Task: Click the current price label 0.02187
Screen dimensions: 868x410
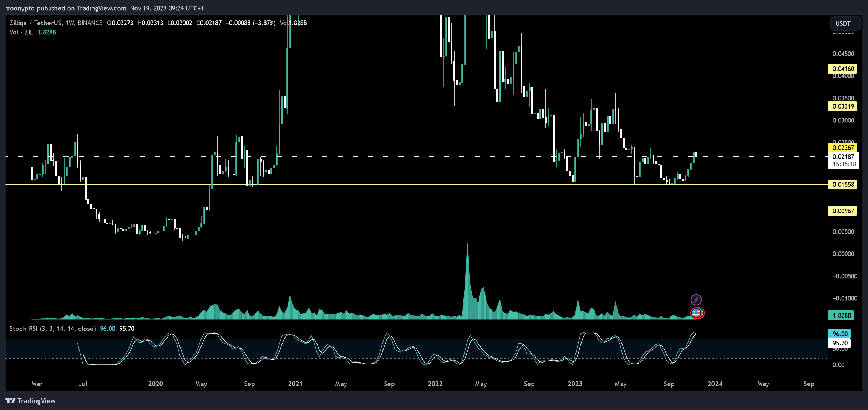Action: (843, 156)
